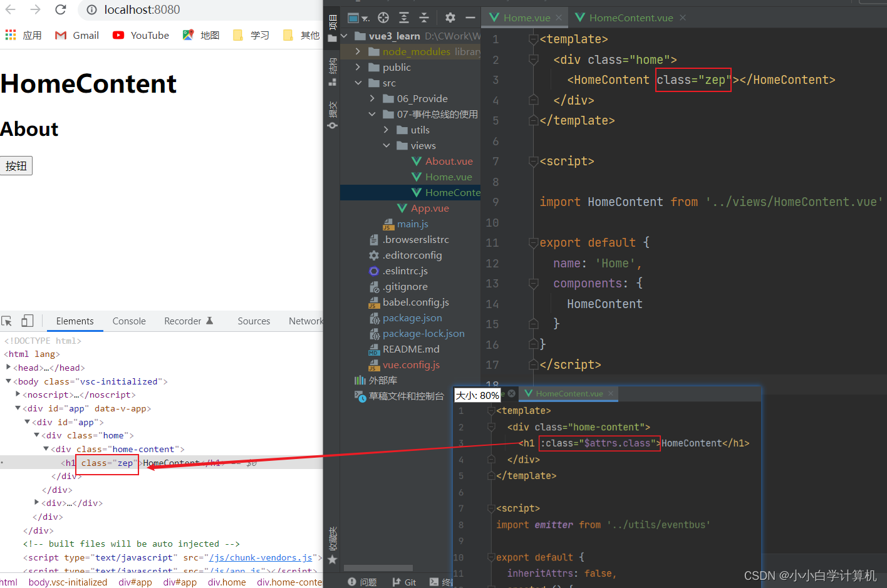Open vue.config.js in project tree
887x588 pixels.
click(x=404, y=364)
